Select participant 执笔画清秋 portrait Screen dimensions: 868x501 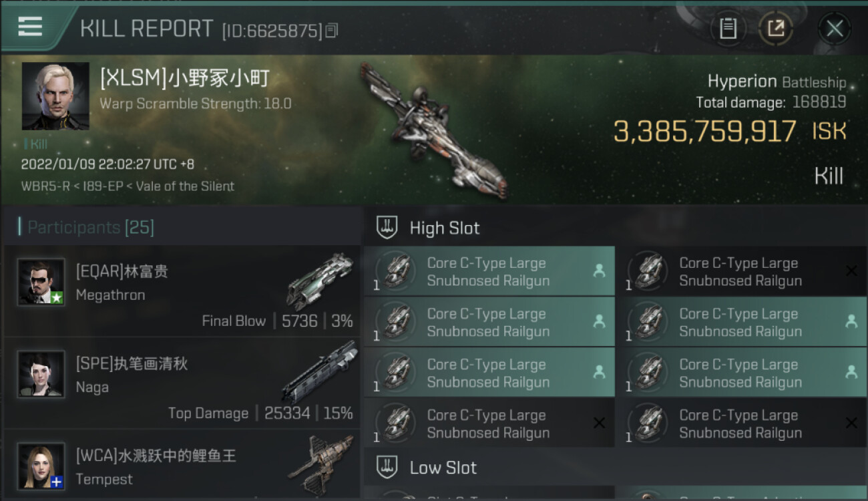(x=41, y=374)
